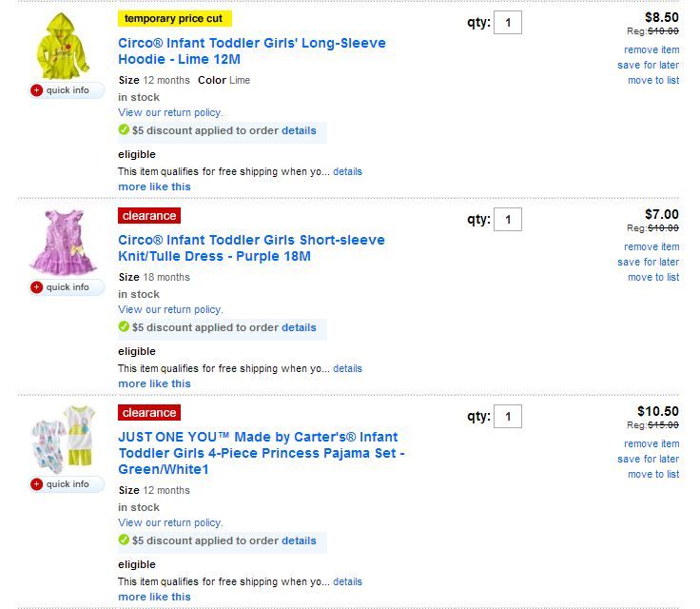The image size is (700, 609).
Task: Click the quantity field for the purple dress
Action: pos(508,220)
